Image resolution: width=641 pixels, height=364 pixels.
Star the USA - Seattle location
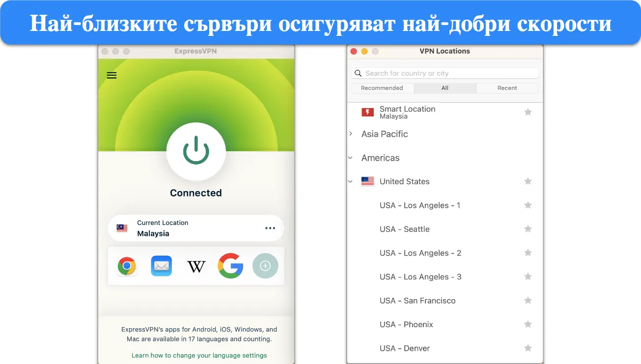[x=528, y=229]
